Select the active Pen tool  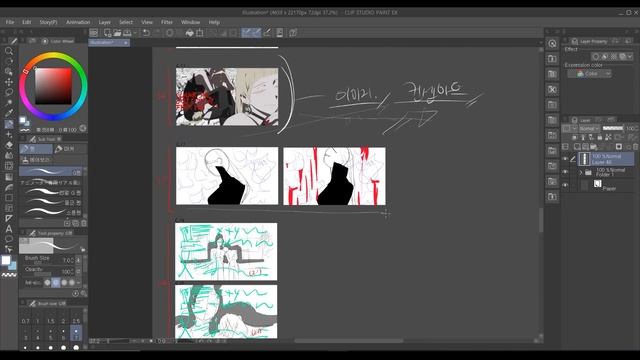click(x=9, y=124)
